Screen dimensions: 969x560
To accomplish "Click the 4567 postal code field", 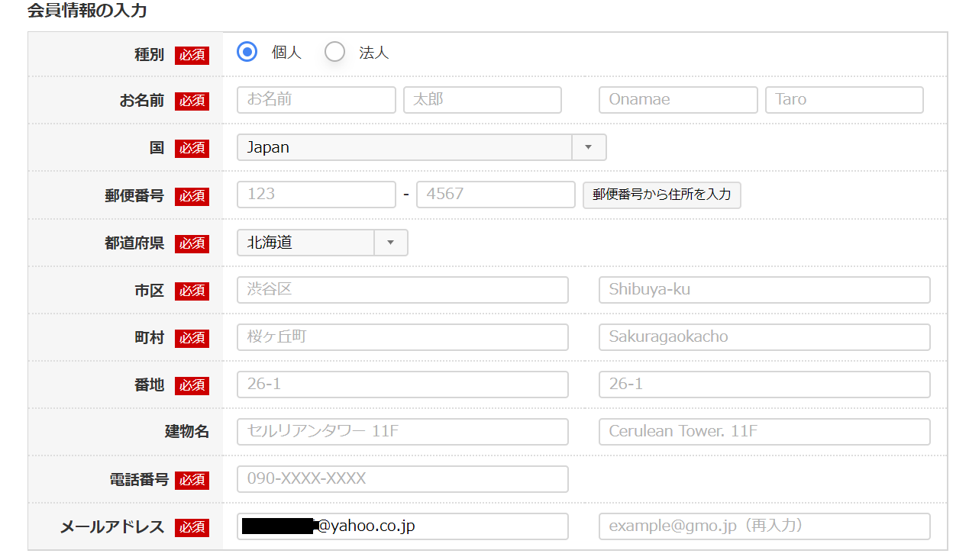I will tap(495, 195).
